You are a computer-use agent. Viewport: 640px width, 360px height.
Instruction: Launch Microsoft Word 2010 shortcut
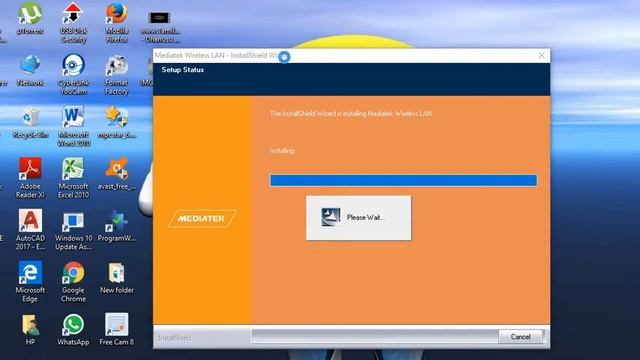73,126
